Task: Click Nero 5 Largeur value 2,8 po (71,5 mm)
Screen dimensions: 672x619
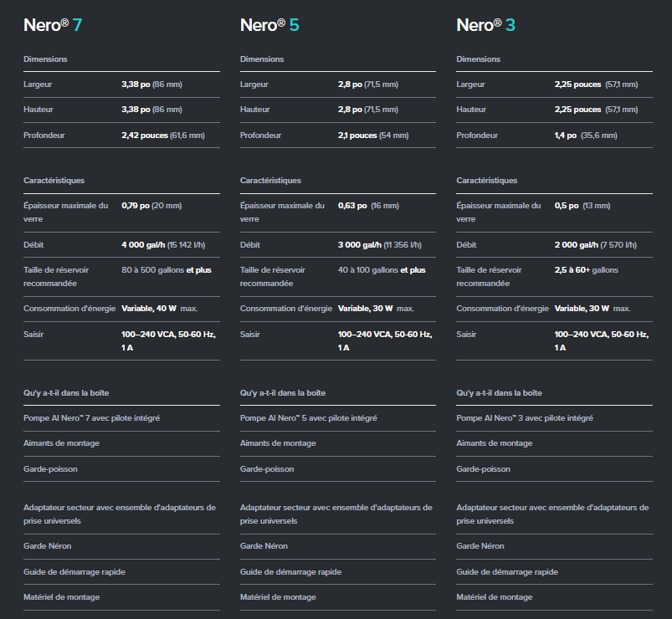Action: (x=368, y=84)
